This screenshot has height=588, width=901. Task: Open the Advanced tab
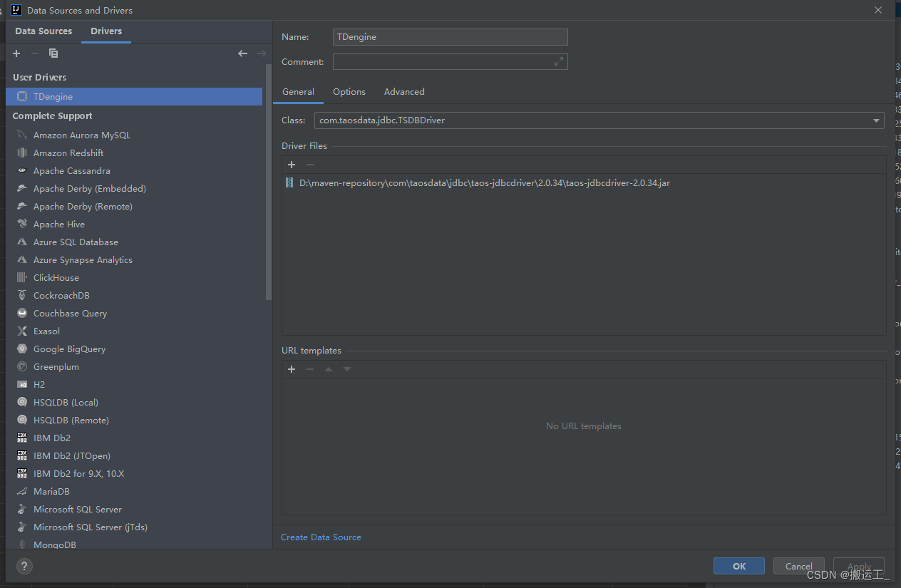pos(404,92)
